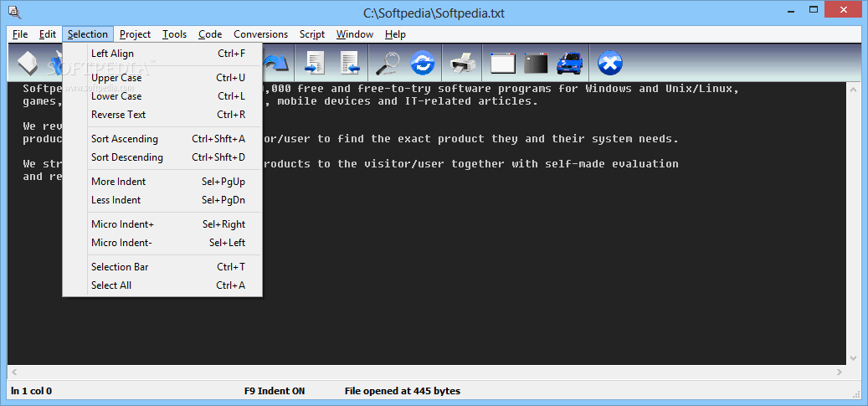Click the blue circular refresh arrows icon
Image resolution: width=868 pixels, height=406 pixels.
point(423,63)
